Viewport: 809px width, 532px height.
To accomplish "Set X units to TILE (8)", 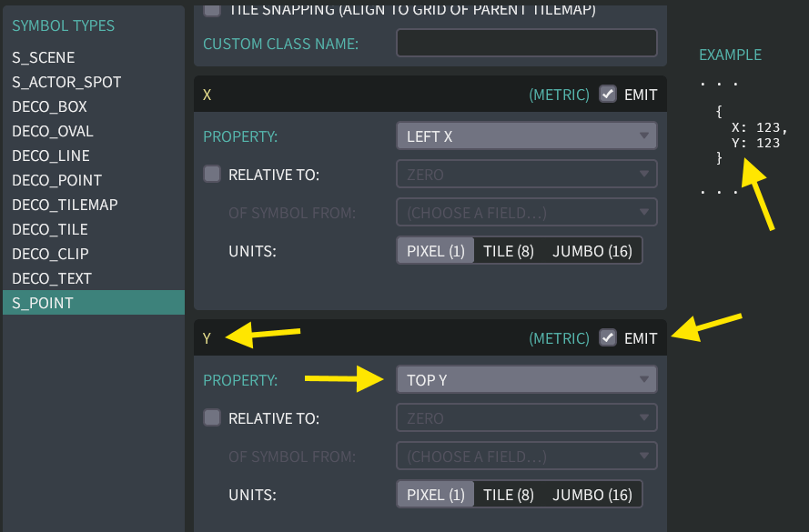I will pyautogui.click(x=509, y=251).
